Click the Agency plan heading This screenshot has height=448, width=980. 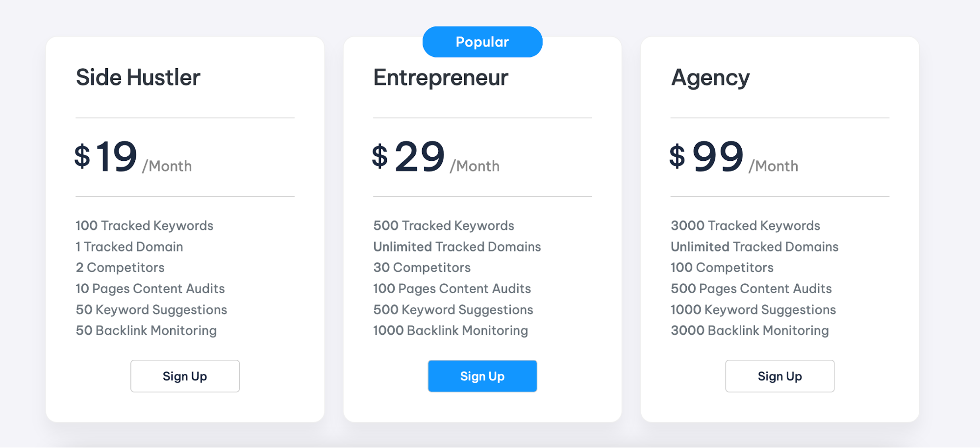(710, 77)
